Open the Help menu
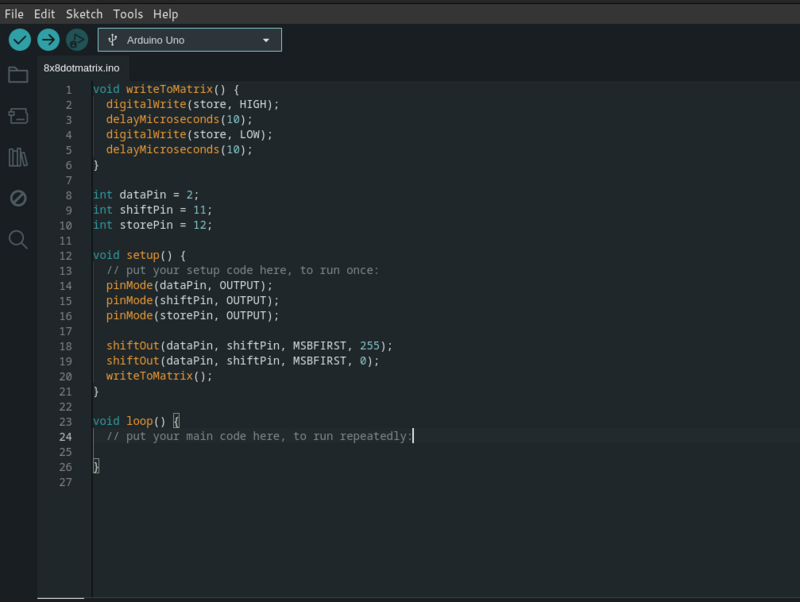The image size is (800, 602). (x=165, y=14)
